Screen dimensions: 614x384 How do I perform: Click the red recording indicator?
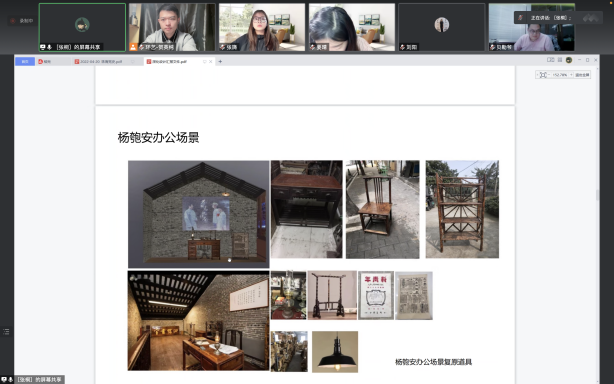click(x=13, y=21)
